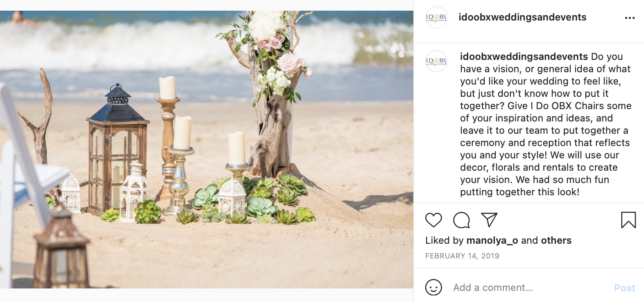The height and width of the screenshot is (302, 644).
Task: Open comments via speech bubble icon
Action: (x=461, y=220)
